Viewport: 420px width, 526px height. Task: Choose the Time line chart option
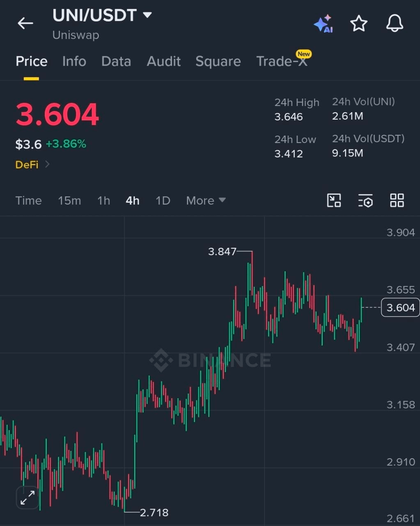[29, 201]
